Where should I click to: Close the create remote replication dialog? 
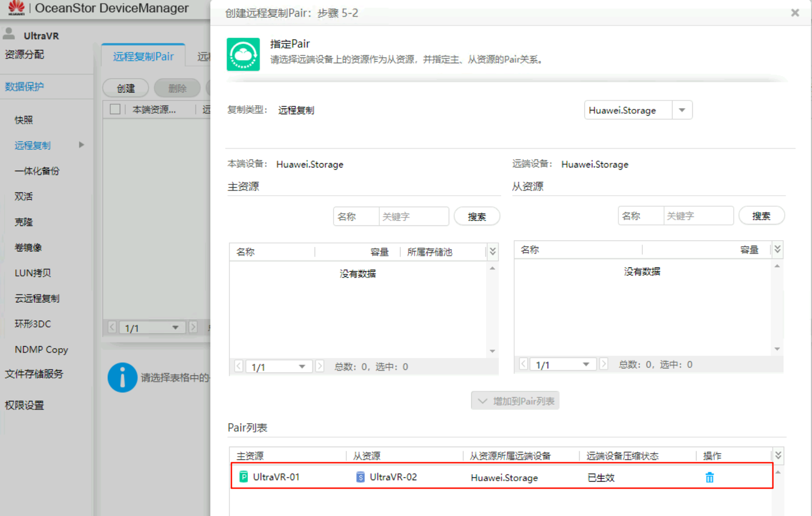pos(795,13)
